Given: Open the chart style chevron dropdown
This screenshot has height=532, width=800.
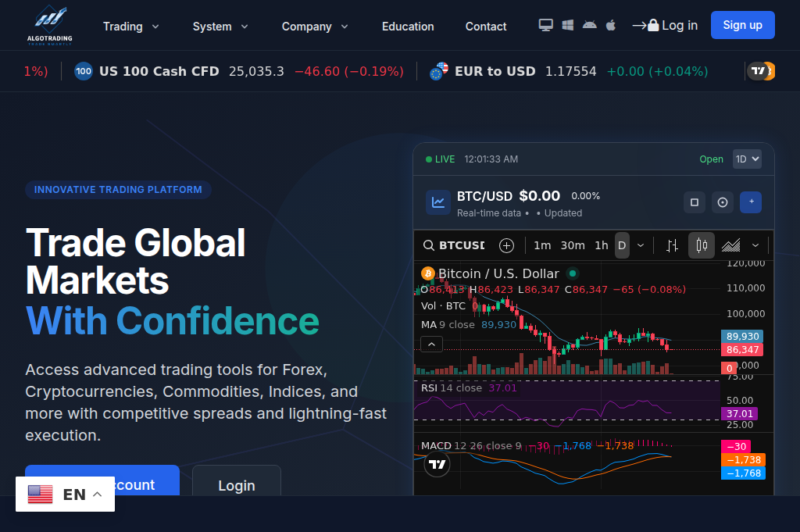Looking at the screenshot, I should (755, 245).
